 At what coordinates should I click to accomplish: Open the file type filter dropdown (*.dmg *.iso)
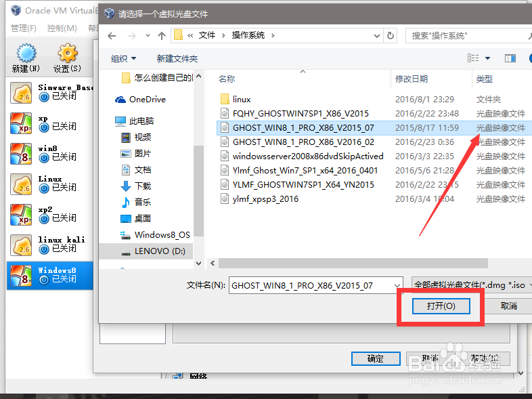[x=472, y=285]
